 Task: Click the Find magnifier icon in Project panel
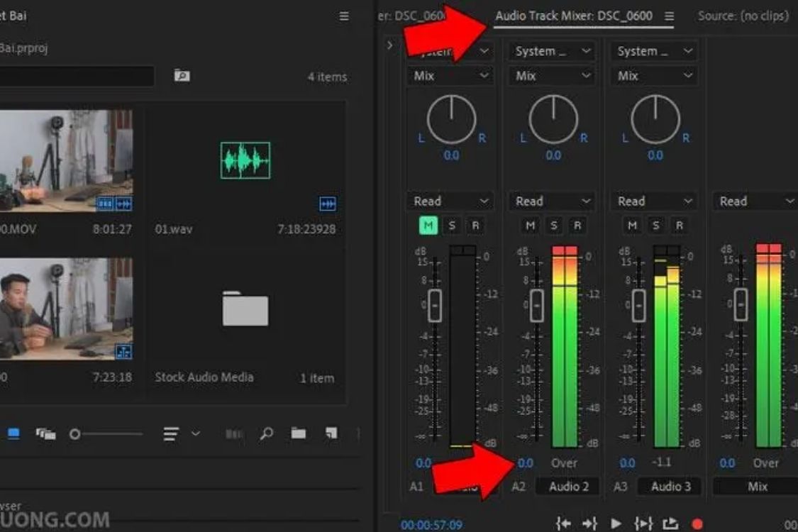[267, 433]
